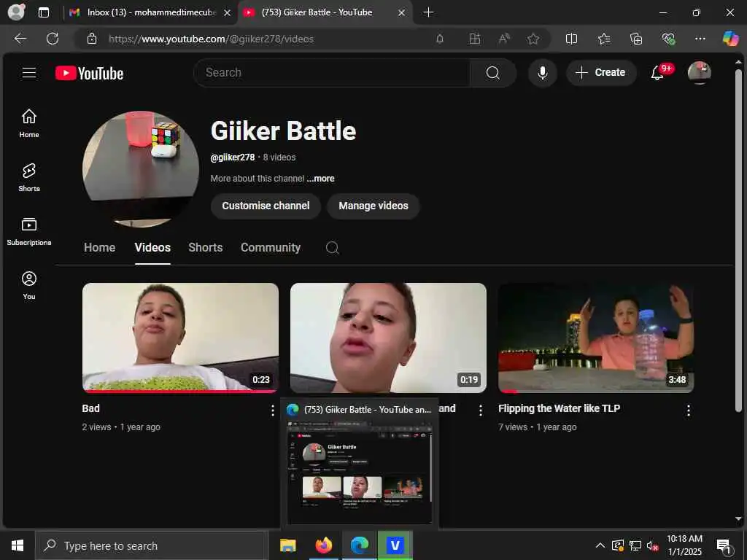
Task: Open the Windows notification center icon
Action: (724, 546)
